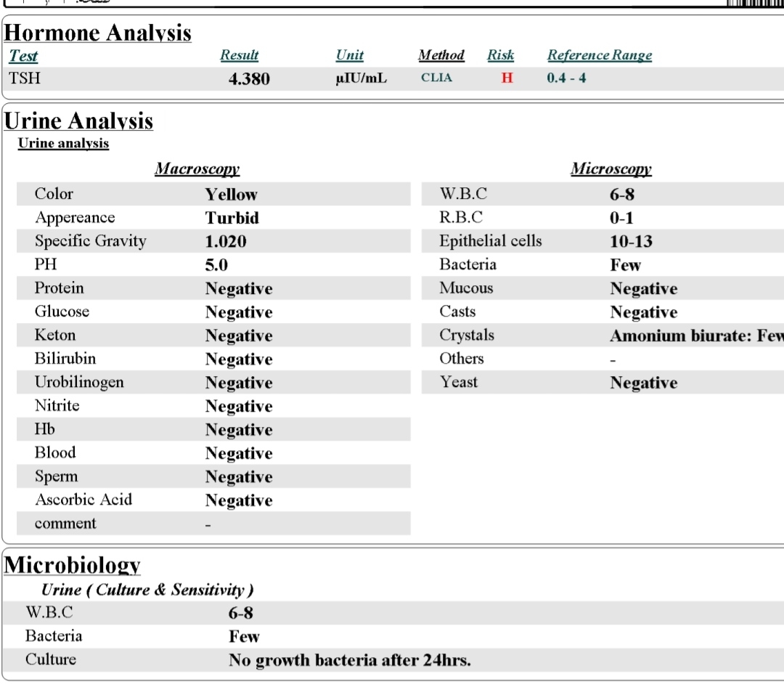The height and width of the screenshot is (684, 784).
Task: Select the "Appereance" row label
Action: [75, 218]
